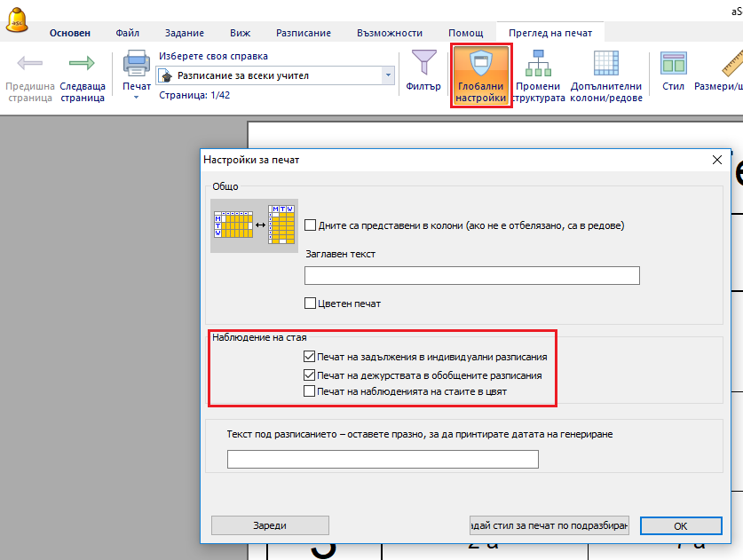Open Additional columns/rows tool
The image size is (743, 560).
(606, 64)
